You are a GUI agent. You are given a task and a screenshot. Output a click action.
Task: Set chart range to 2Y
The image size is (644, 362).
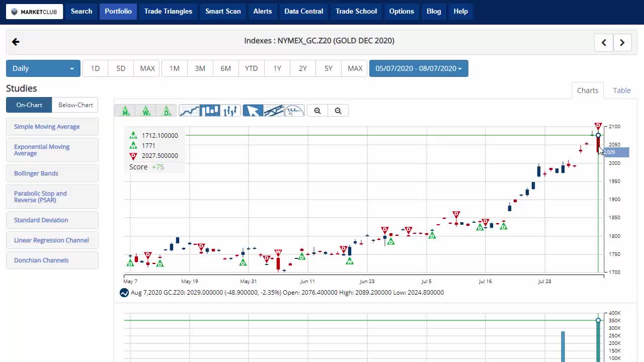pos(303,68)
